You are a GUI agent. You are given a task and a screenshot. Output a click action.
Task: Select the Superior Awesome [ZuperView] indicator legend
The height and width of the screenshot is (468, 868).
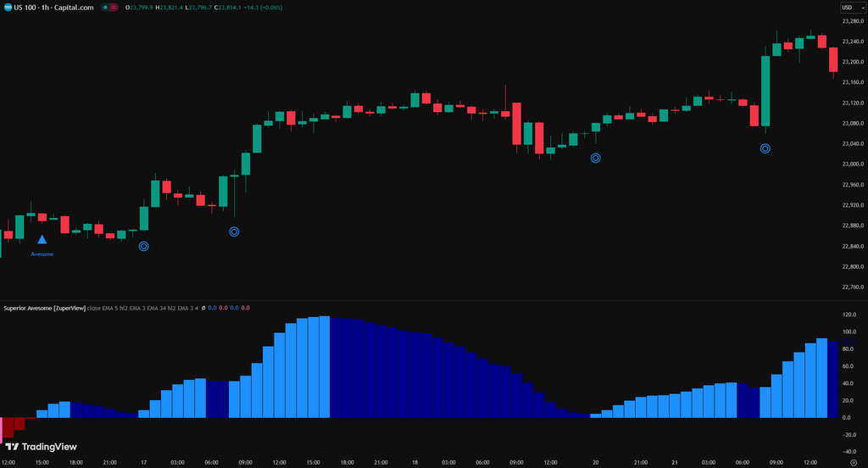[44, 308]
